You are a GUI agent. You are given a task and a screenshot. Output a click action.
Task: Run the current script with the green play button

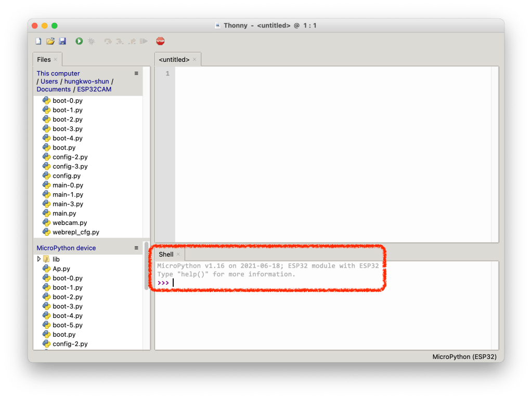[x=79, y=41]
